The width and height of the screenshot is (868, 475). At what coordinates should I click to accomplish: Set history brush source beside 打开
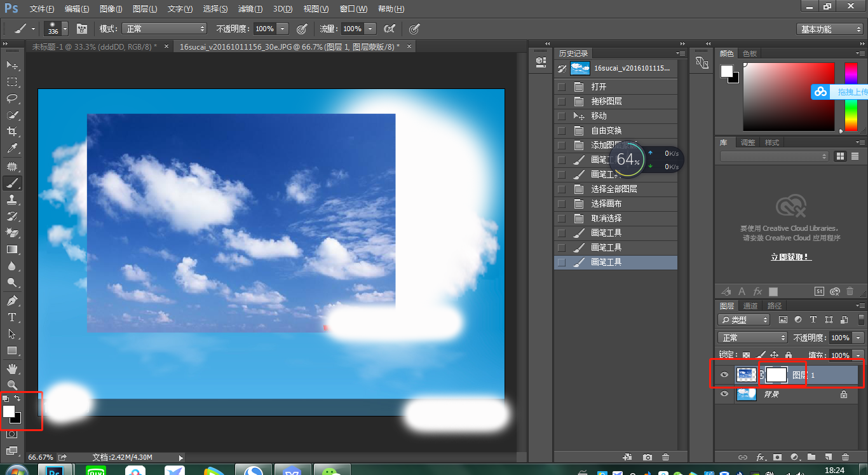tap(561, 86)
